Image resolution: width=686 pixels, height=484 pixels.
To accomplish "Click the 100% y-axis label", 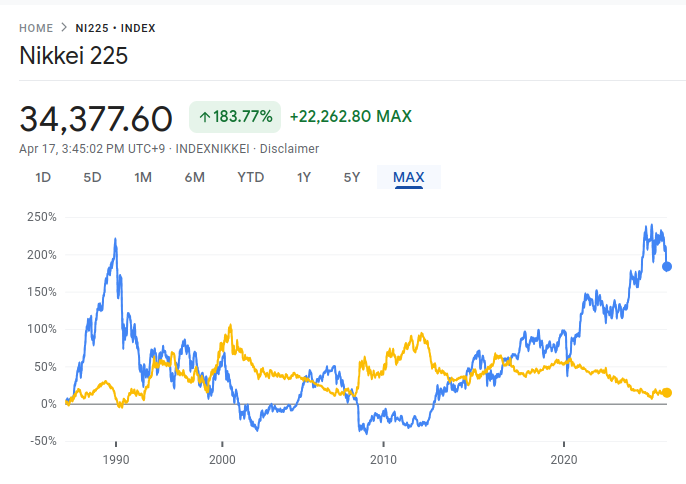I will click(x=42, y=329).
